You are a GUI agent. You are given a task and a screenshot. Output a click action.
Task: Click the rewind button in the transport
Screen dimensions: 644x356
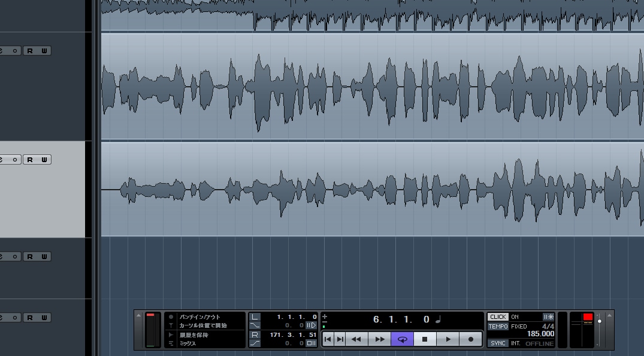(356, 339)
